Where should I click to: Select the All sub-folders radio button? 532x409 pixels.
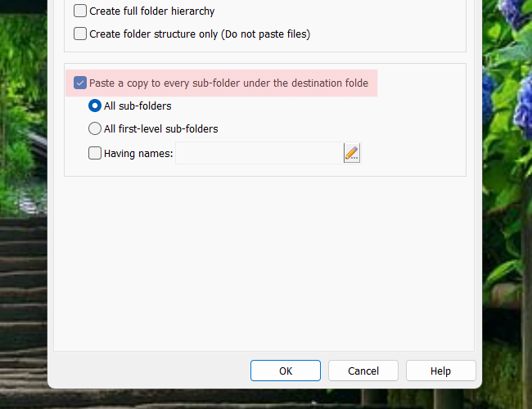95,106
